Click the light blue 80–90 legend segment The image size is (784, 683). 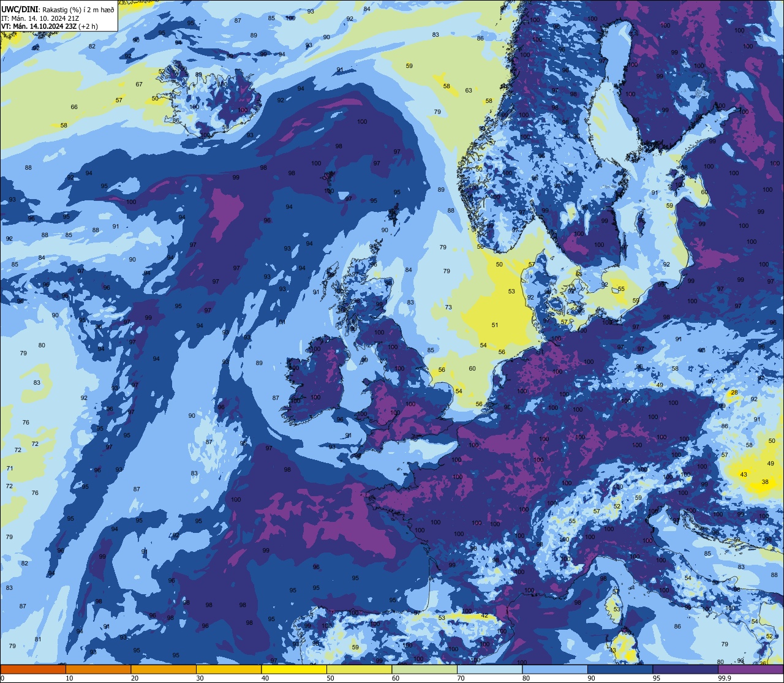(555, 669)
